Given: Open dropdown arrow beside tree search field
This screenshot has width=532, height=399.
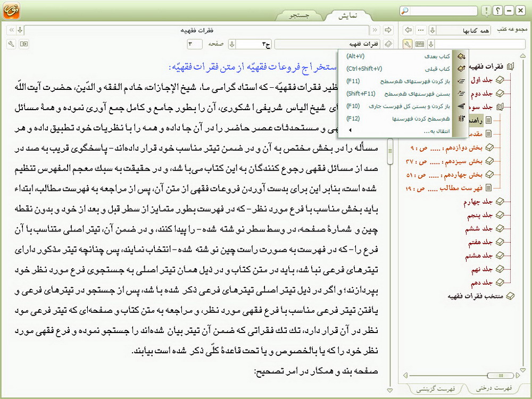Looking at the screenshot, I should point(431,44).
